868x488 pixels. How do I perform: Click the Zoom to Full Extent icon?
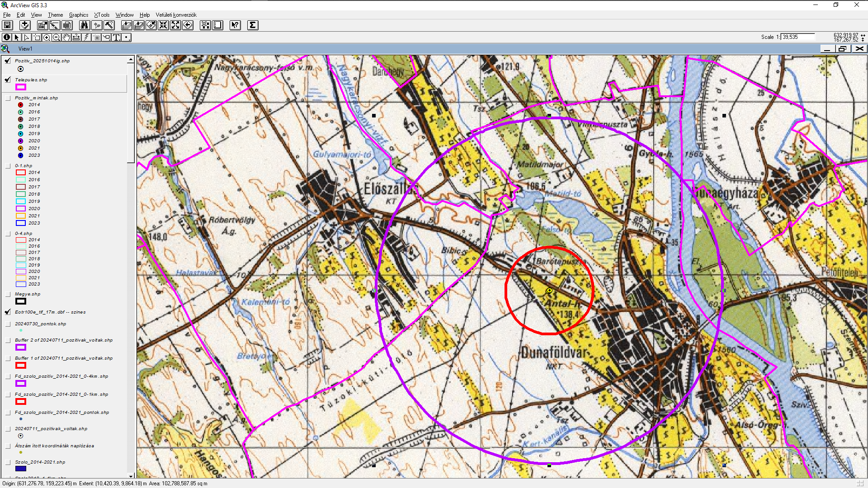(x=127, y=25)
